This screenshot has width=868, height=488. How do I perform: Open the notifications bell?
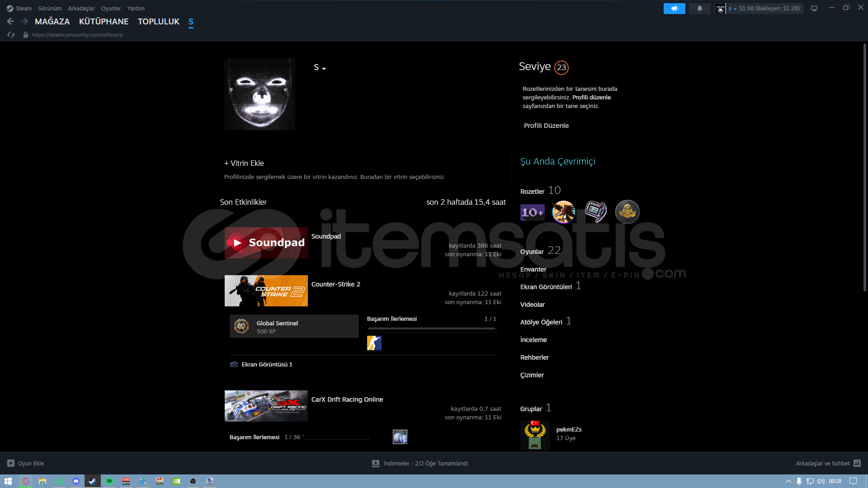699,9
